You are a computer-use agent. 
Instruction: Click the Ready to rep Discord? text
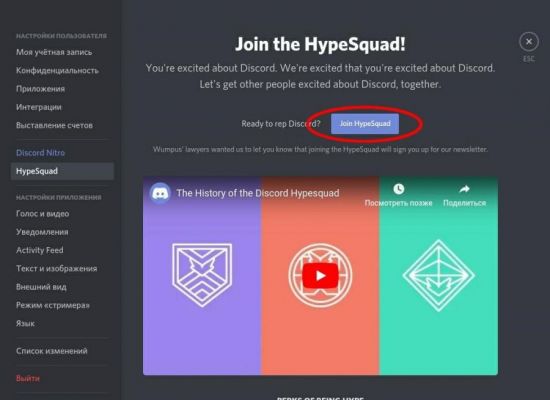pyautogui.click(x=281, y=124)
